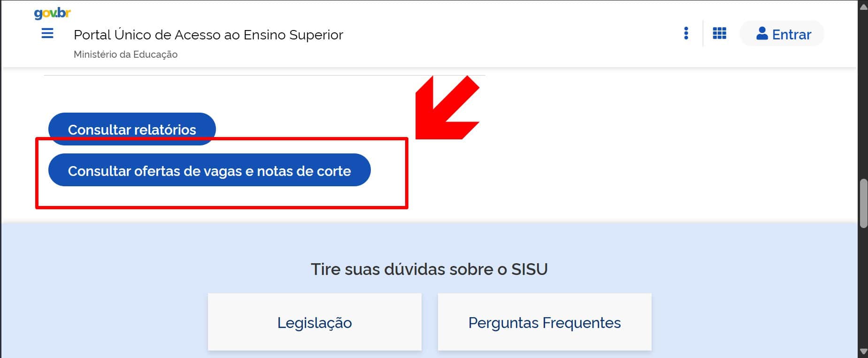Click the horizontal divider line below the header
The height and width of the screenshot is (358, 868).
pos(235,75)
